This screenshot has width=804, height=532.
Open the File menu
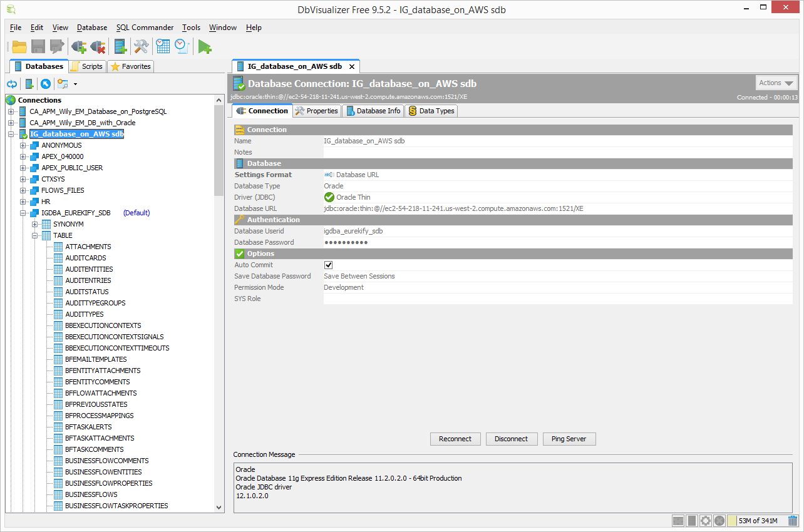16,28
